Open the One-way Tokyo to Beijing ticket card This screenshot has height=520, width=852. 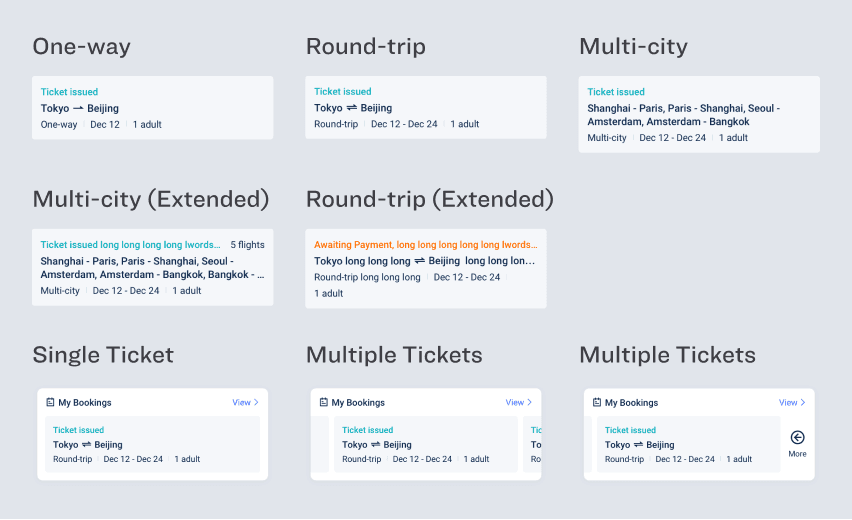pyautogui.click(x=152, y=108)
